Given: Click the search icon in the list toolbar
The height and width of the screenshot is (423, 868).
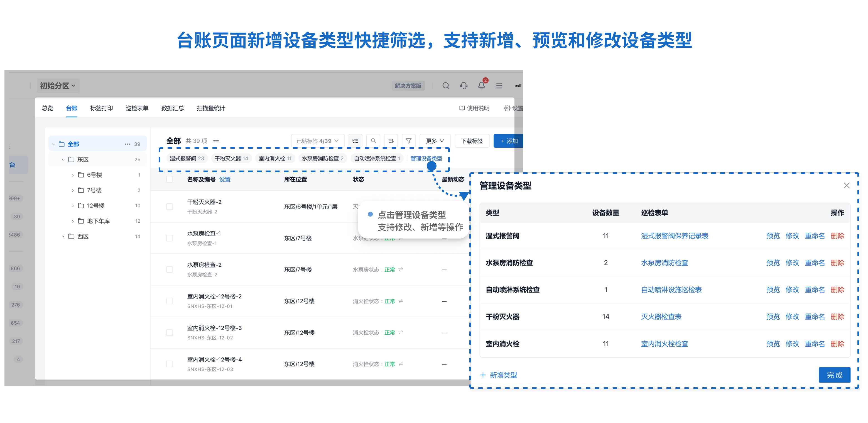Looking at the screenshot, I should click(373, 141).
